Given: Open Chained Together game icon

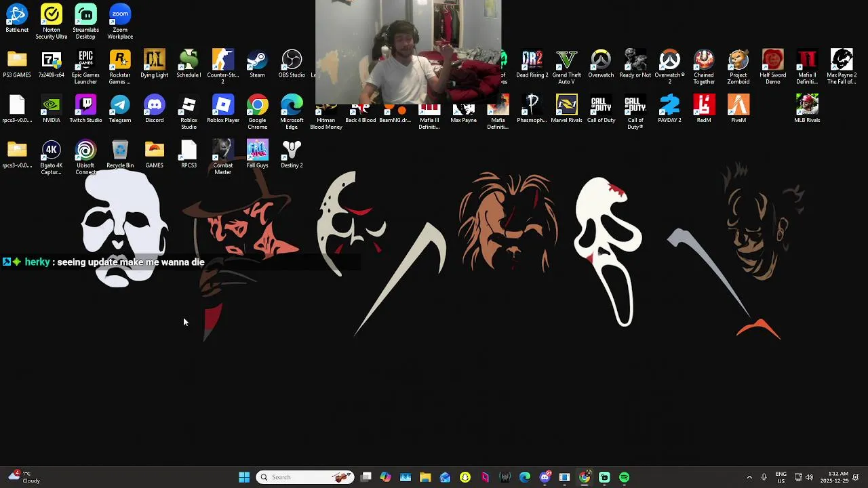Looking at the screenshot, I should click(704, 67).
